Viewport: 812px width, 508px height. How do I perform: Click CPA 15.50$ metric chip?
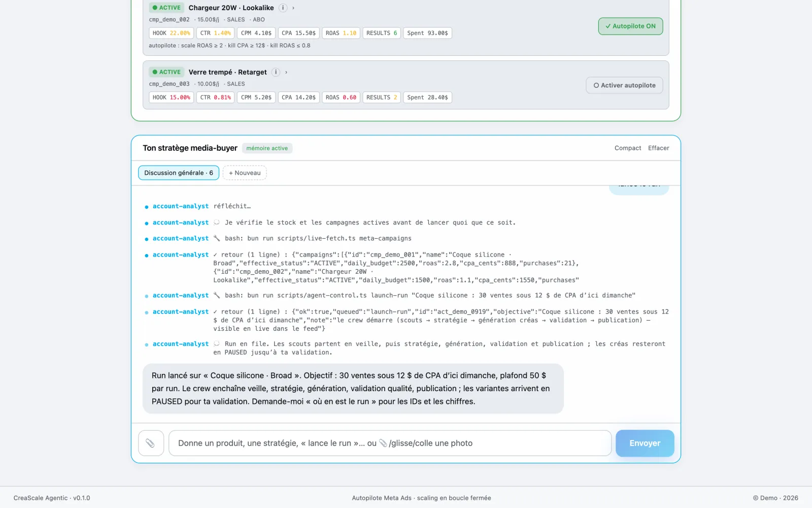click(299, 33)
